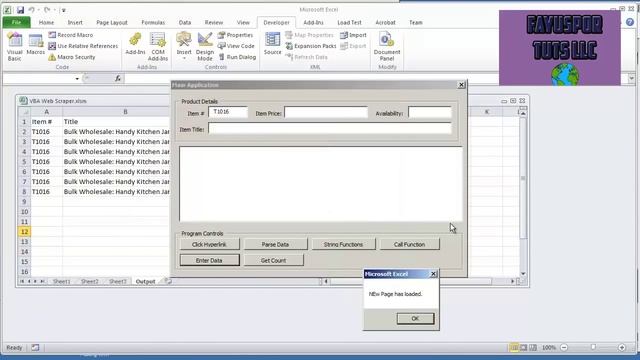The height and width of the screenshot is (360, 640).
Task: Toggle Use Relative References
Action: click(x=83, y=46)
